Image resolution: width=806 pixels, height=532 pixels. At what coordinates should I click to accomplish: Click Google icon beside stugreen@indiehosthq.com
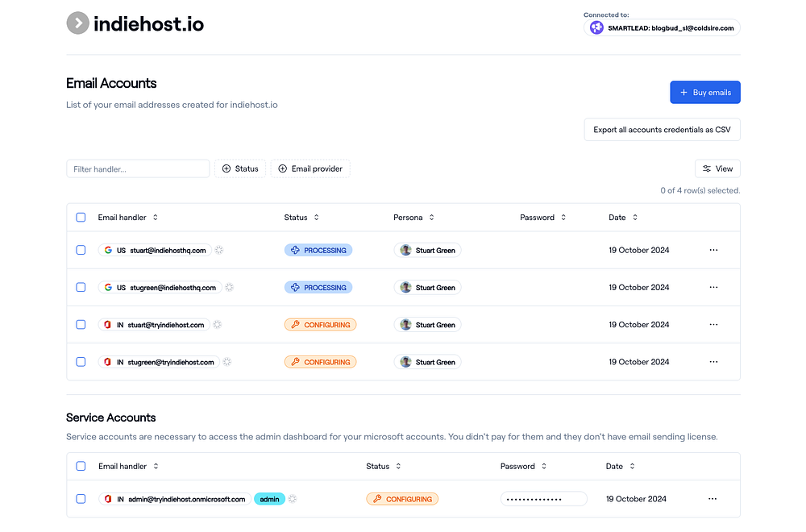tap(108, 288)
